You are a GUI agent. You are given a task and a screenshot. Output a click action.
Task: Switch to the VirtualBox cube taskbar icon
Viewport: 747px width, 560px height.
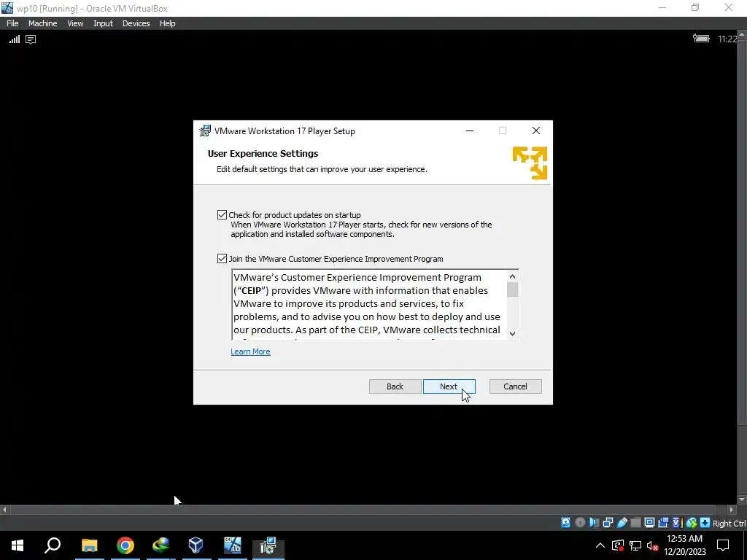click(196, 545)
